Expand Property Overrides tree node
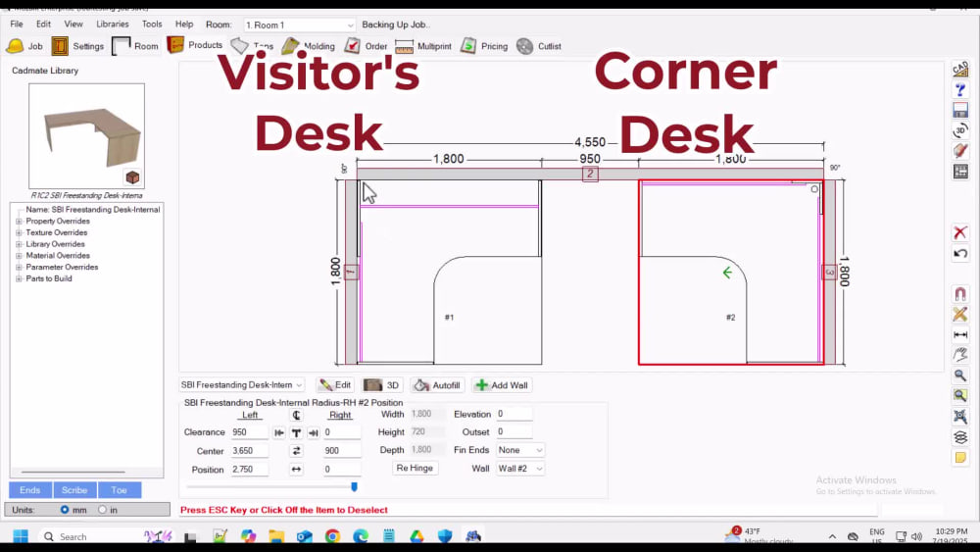The height and width of the screenshot is (552, 980). tap(19, 222)
